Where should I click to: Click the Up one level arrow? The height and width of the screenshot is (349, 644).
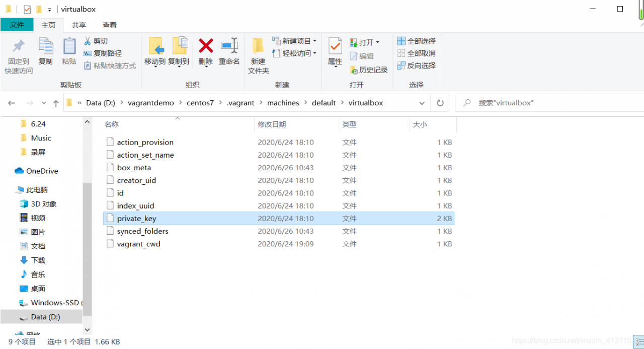coord(56,103)
